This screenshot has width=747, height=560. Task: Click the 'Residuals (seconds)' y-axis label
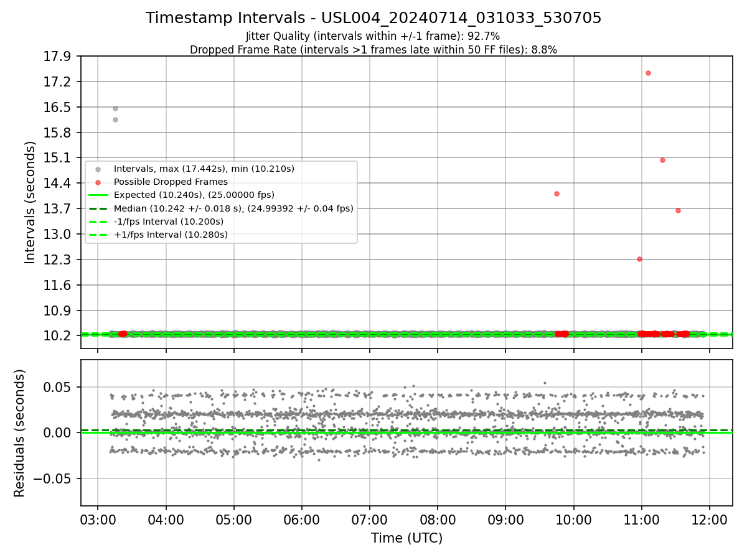[x=20, y=433]
